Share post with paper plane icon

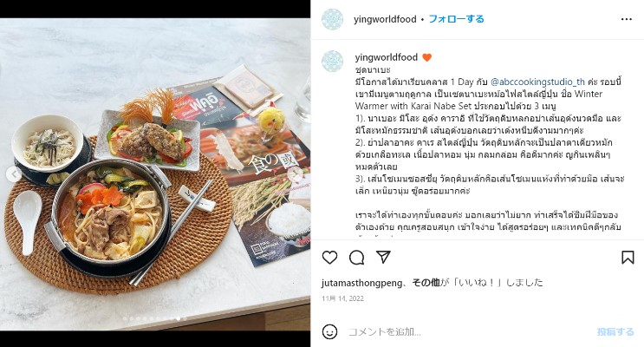coord(383,257)
